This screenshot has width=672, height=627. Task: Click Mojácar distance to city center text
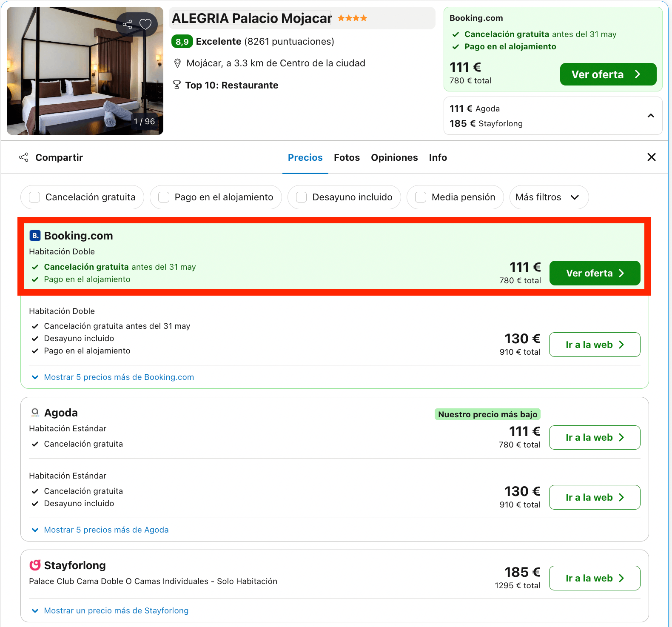(276, 63)
